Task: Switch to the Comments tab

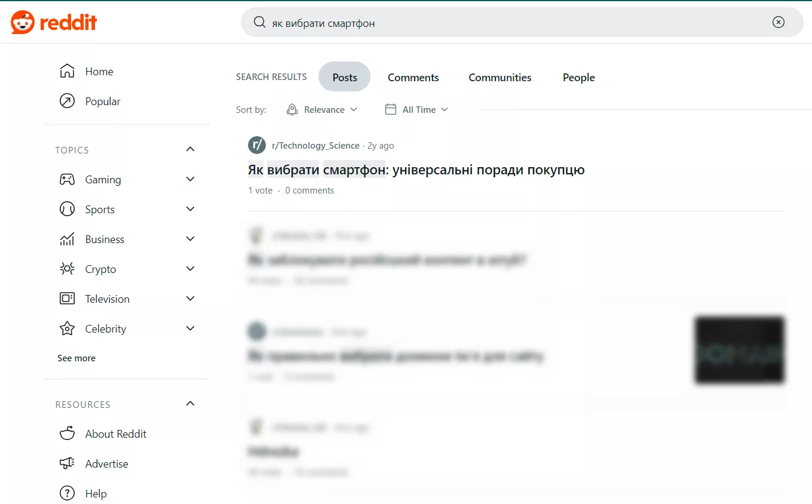Action: pos(413,77)
